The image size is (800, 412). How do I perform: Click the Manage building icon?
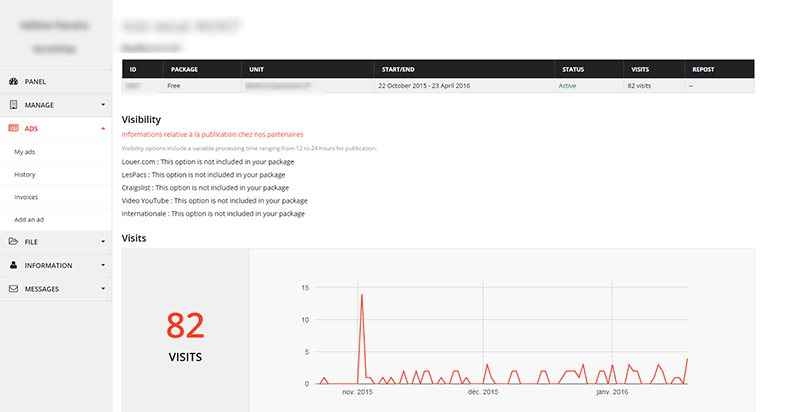point(14,105)
